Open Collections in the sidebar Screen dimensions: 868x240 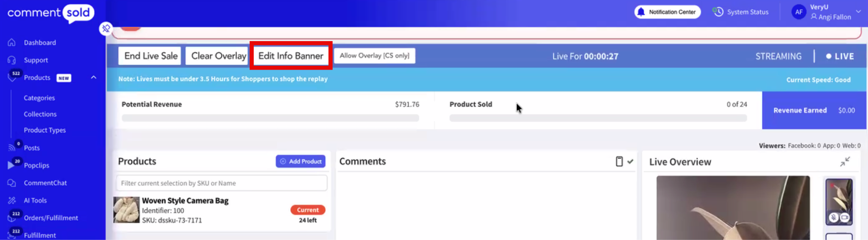[40, 114]
